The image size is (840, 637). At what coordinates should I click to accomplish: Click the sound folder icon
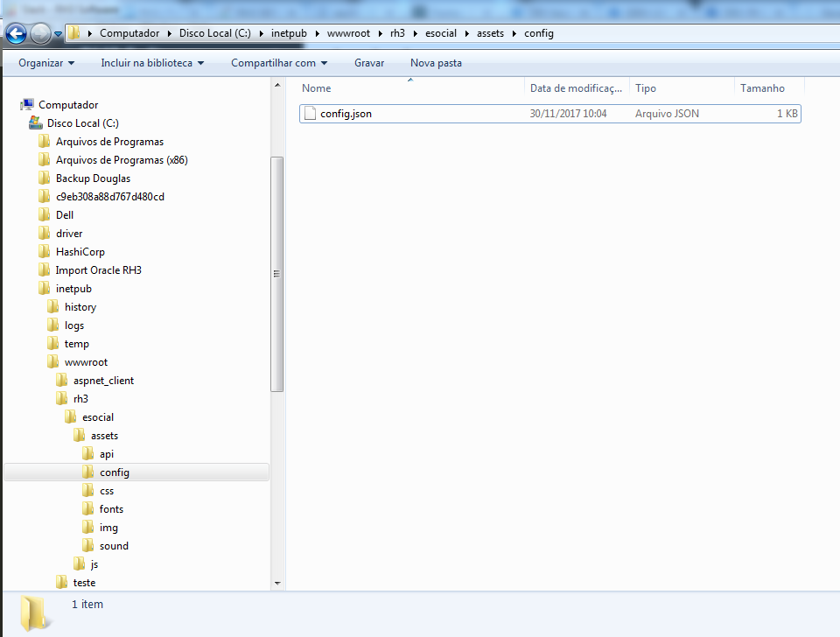click(x=88, y=546)
